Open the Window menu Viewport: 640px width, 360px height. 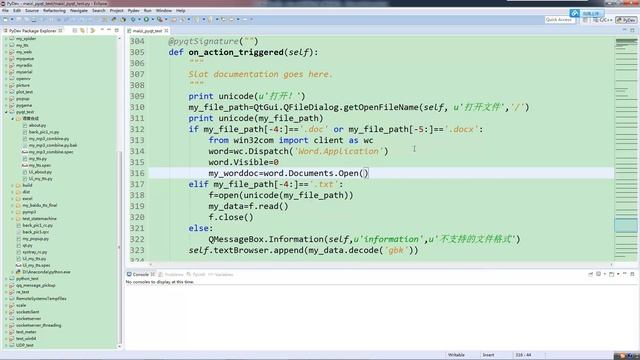pyautogui.click(x=164, y=11)
